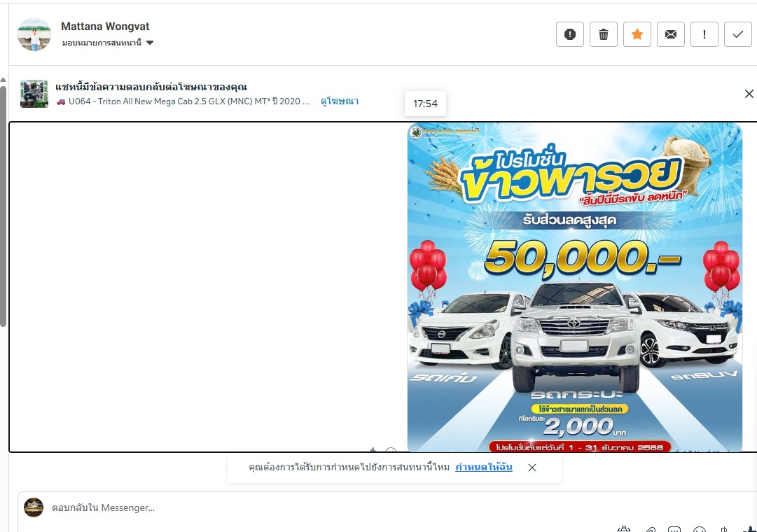Mark conversation done with checkmark icon
The width and height of the screenshot is (757, 532).
click(x=737, y=34)
